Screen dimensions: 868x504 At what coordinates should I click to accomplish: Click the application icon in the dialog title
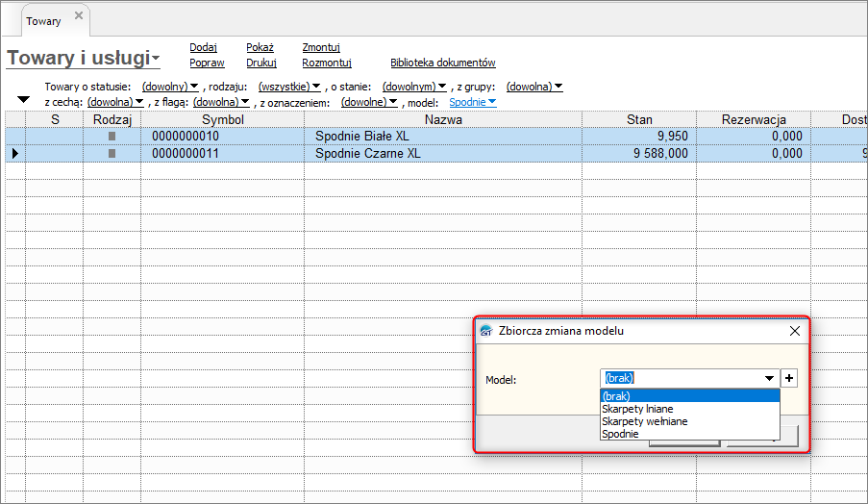486,331
